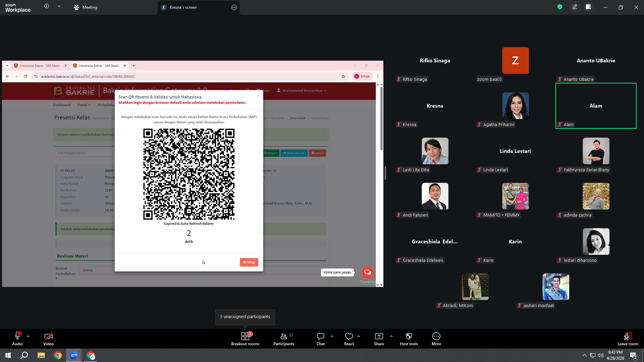
Task: Click the Leave room button
Action: [x=628, y=339]
